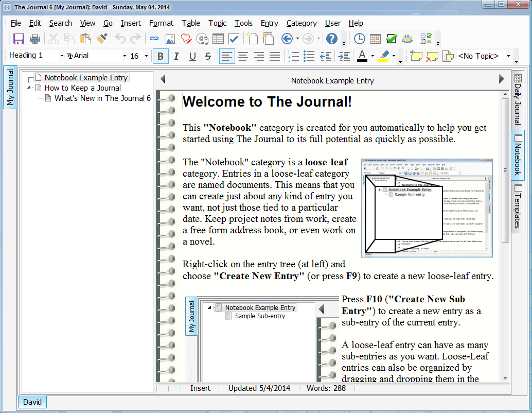Open help with the question mark icon

(x=332, y=39)
